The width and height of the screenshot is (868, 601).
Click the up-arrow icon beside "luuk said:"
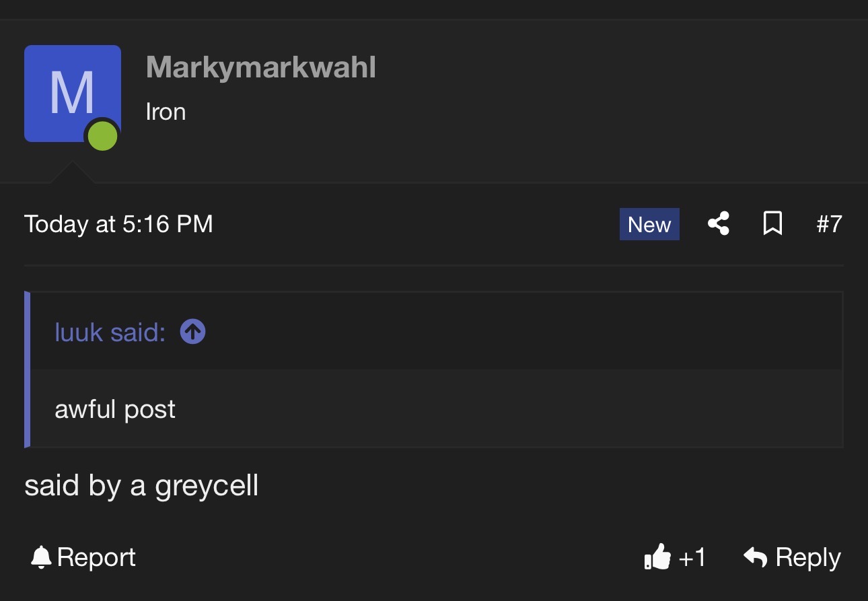(192, 332)
